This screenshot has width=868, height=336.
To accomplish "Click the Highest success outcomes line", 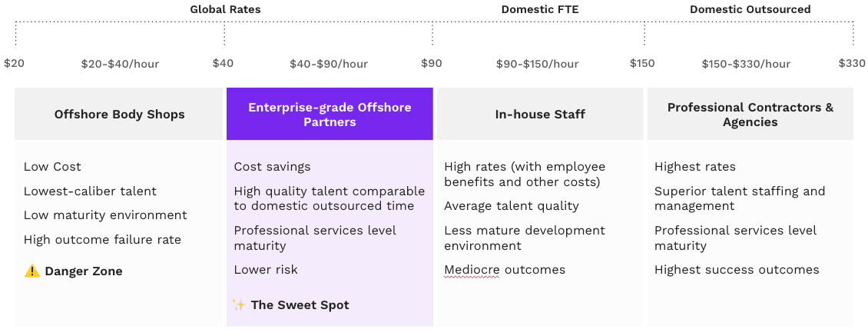I will tap(737, 270).
